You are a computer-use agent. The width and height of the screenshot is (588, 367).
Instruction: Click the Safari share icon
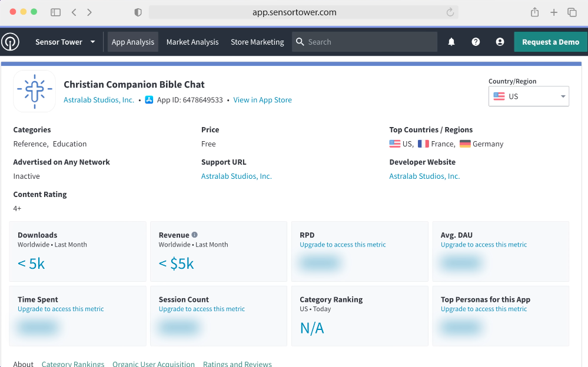click(534, 12)
